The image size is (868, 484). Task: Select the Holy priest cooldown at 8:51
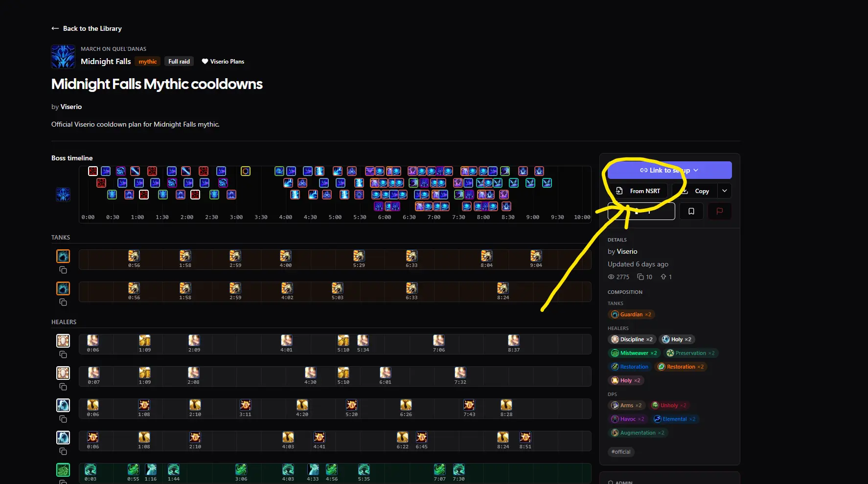525,438
